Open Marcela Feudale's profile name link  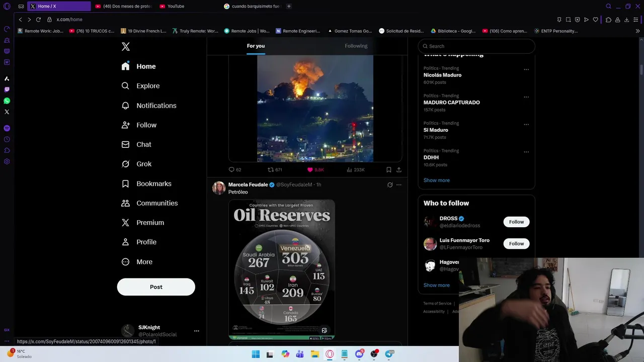(248, 185)
